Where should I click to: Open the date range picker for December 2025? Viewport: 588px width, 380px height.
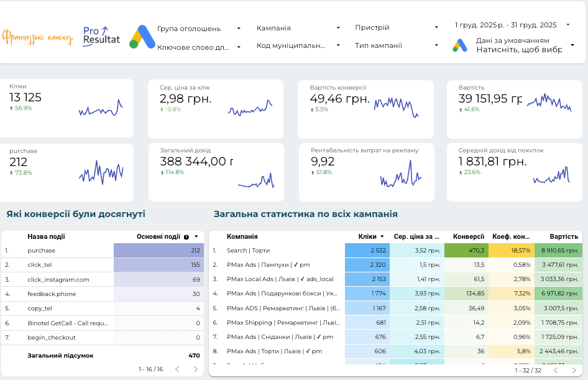pos(512,25)
